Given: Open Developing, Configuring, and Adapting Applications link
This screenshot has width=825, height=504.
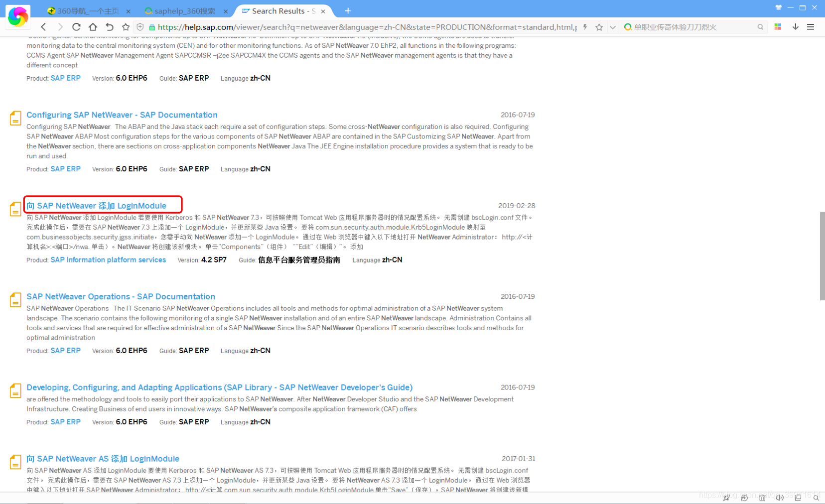Looking at the screenshot, I should tap(219, 387).
